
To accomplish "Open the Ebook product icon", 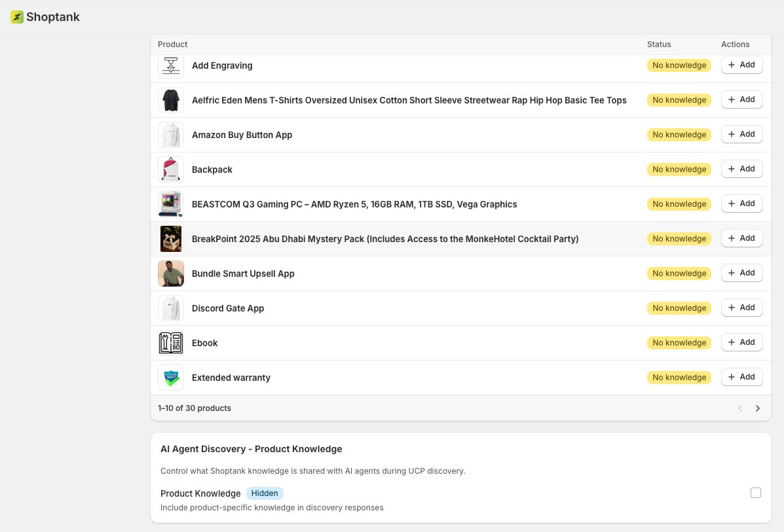I will pyautogui.click(x=171, y=343).
